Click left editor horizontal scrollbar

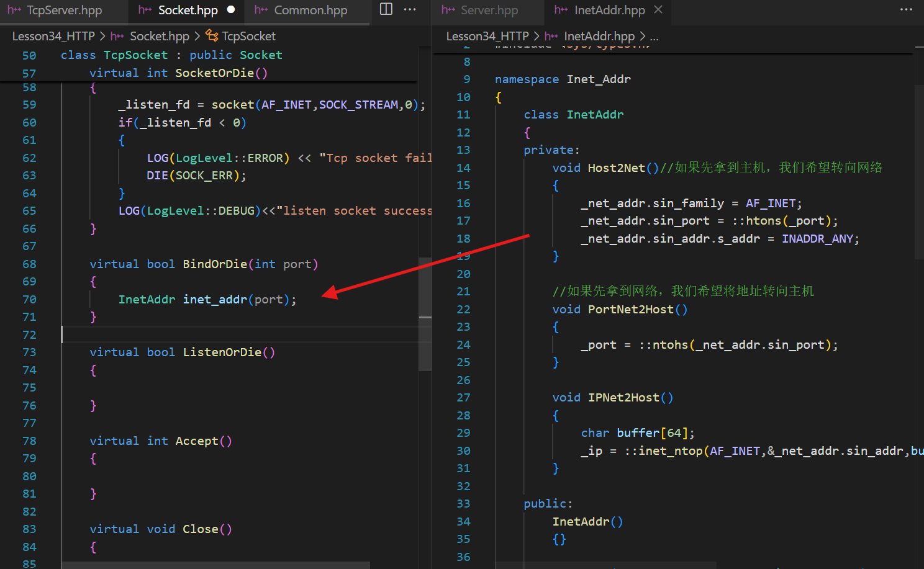pyautogui.click(x=216, y=565)
